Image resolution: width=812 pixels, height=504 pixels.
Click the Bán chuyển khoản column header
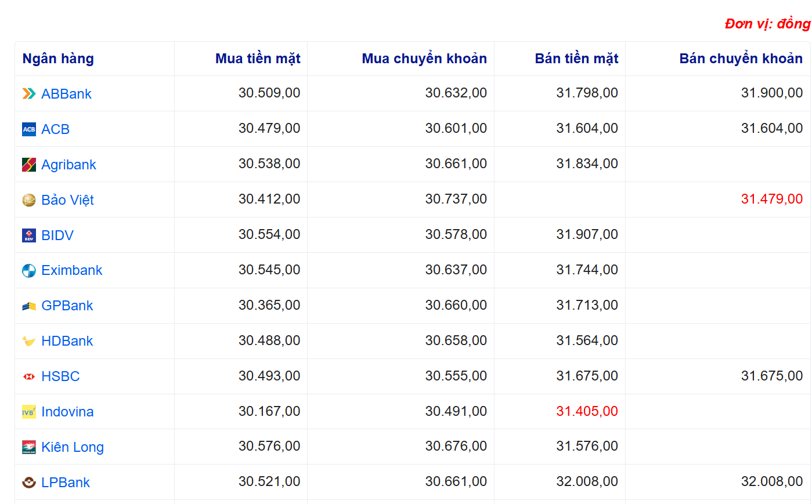(741, 59)
